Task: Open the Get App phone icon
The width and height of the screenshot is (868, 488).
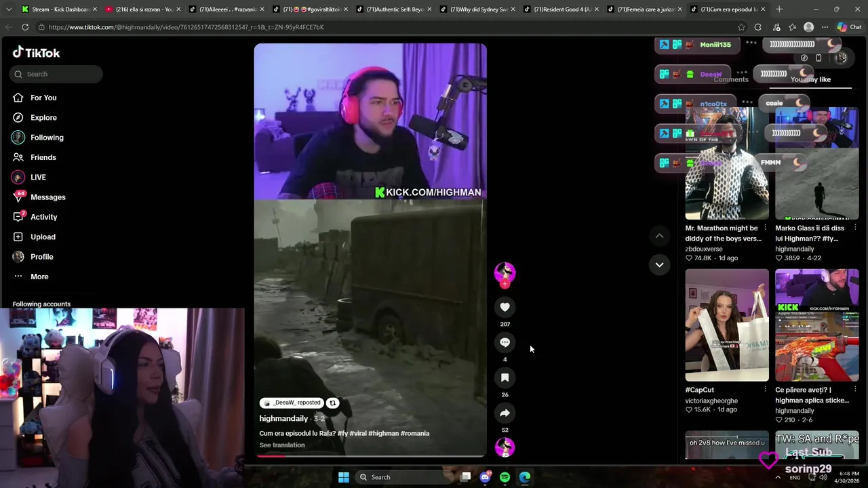Action: tap(818, 58)
